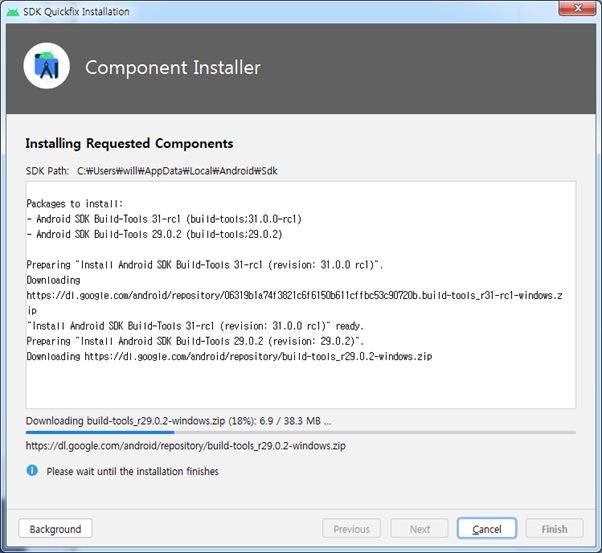Click the 'Component Installer' header title
Image resolution: width=602 pixels, height=553 pixels.
pos(173,67)
